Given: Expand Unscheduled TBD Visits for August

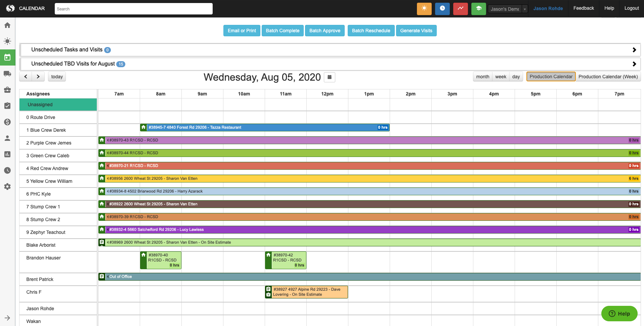Looking at the screenshot, I should (x=634, y=64).
